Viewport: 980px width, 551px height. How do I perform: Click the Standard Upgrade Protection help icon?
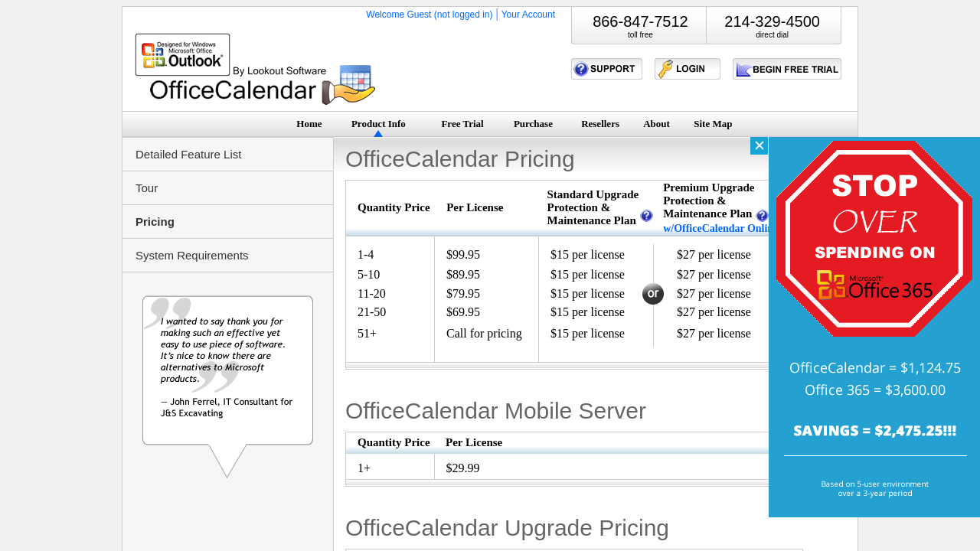tap(646, 217)
